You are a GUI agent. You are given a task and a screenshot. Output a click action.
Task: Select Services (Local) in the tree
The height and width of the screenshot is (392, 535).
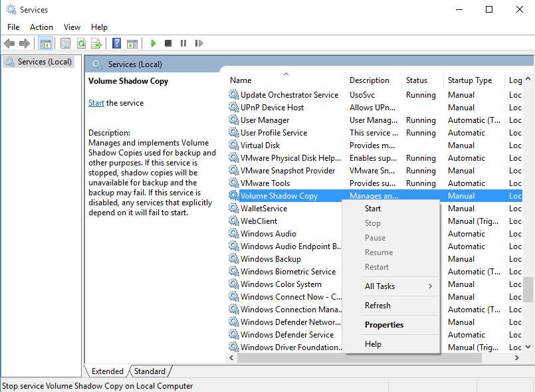point(45,62)
